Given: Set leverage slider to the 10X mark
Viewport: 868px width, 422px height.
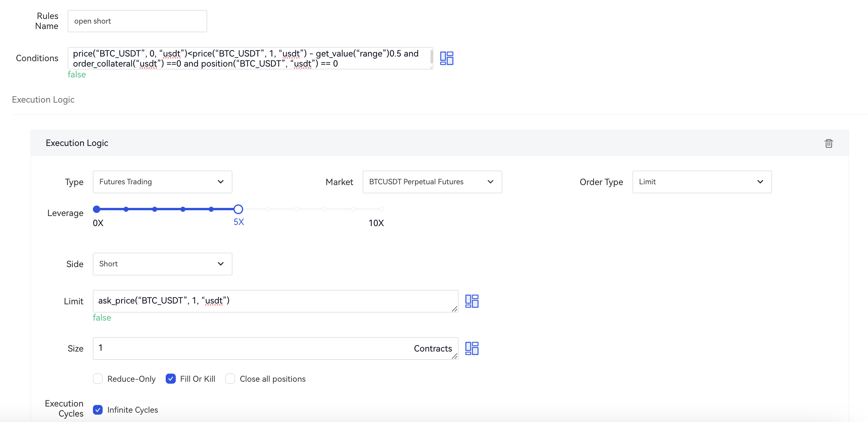Looking at the screenshot, I should [x=381, y=209].
